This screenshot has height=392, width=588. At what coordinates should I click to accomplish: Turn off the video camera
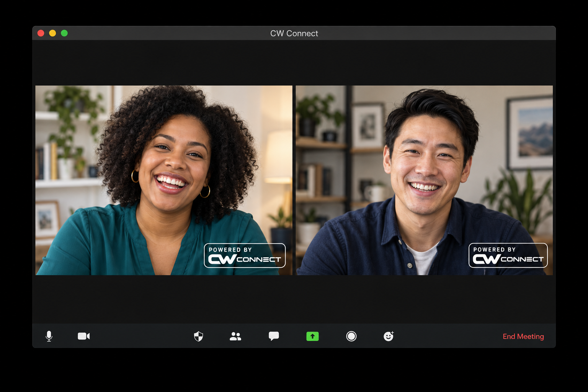pos(84,336)
